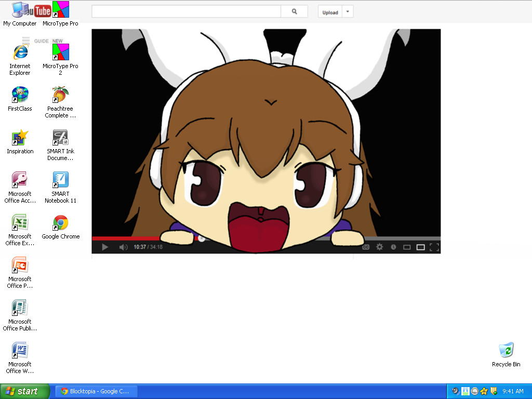The width and height of the screenshot is (532, 399).
Task: Open the SMART Notebook 11 shortcut
Action: tap(60, 188)
